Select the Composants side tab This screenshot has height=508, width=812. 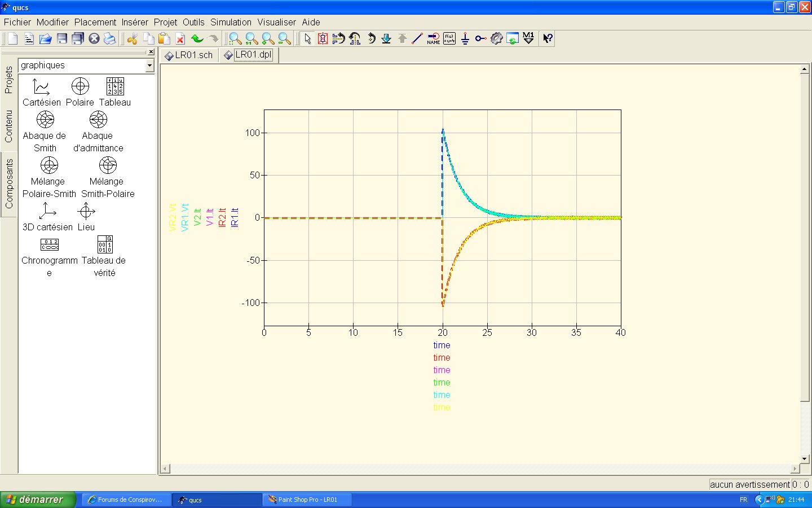click(8, 184)
